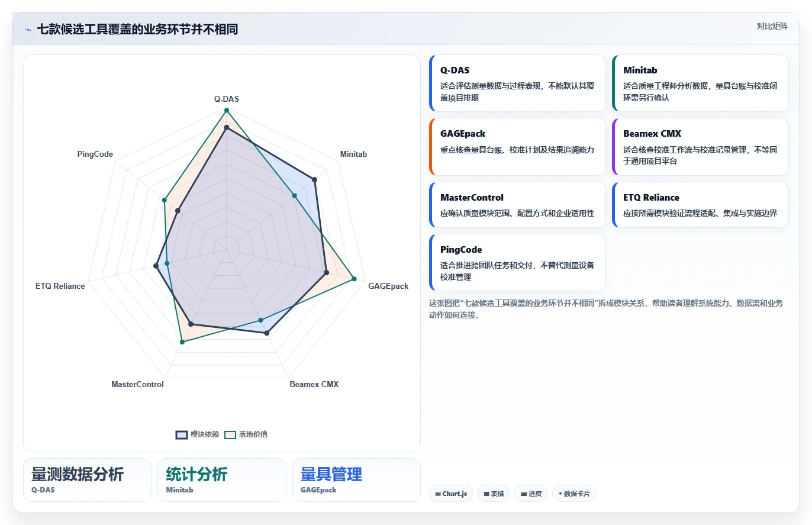Toggle the 落地价值 legend swatch
Screen dimensions: 812x525
click(x=230, y=434)
